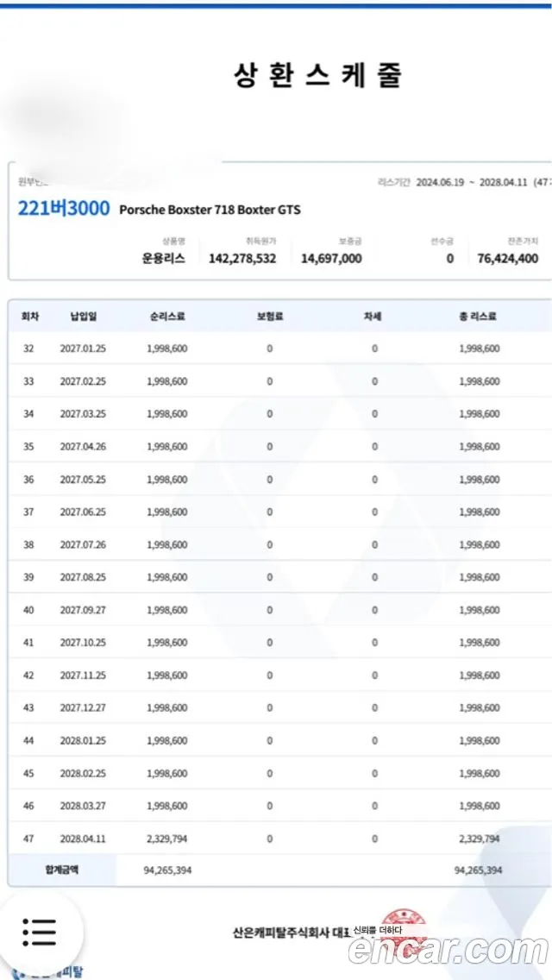Select payment date 2027.01.25

[83, 349]
